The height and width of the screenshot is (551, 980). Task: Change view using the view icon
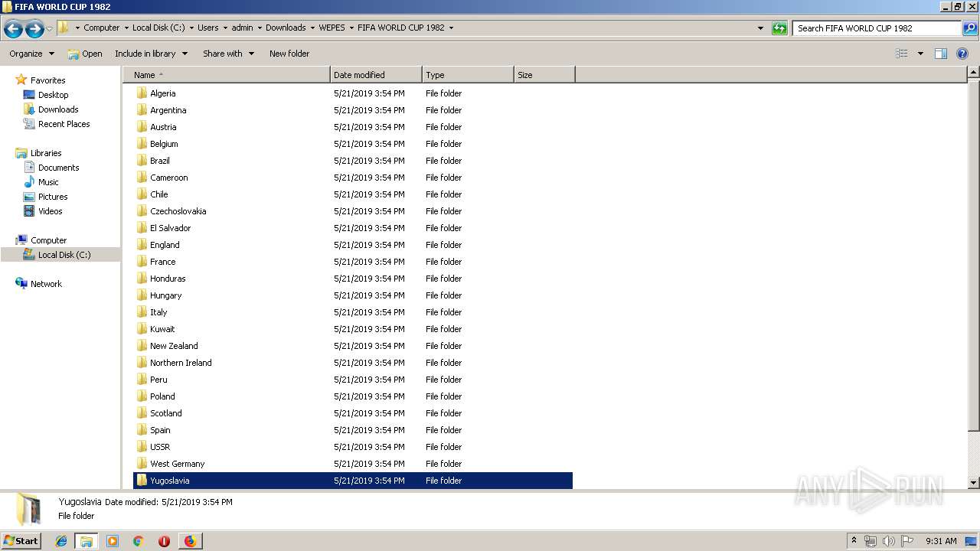pos(902,54)
